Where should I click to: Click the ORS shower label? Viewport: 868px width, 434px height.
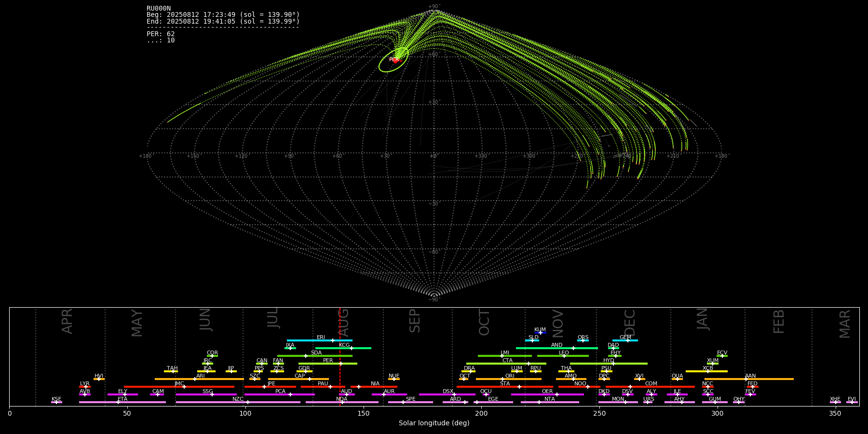(x=583, y=337)
